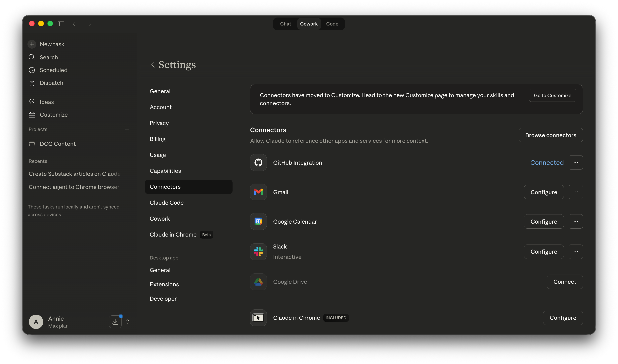Switch to the Code tab
The width and height of the screenshot is (618, 364).
pyautogui.click(x=332, y=24)
